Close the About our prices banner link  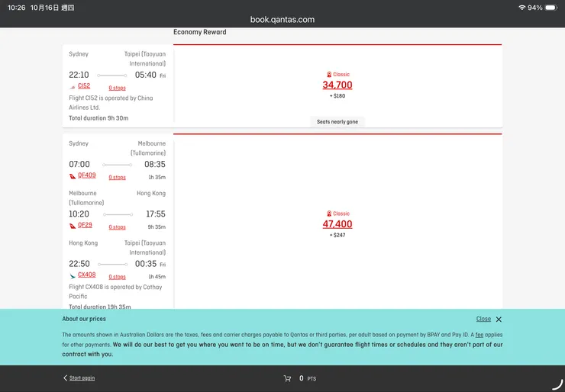483,319
